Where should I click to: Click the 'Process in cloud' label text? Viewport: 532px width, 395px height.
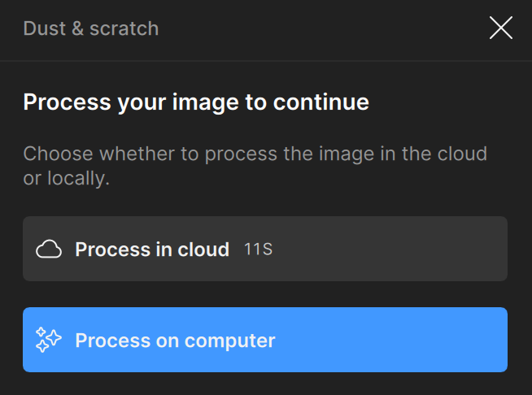152,250
